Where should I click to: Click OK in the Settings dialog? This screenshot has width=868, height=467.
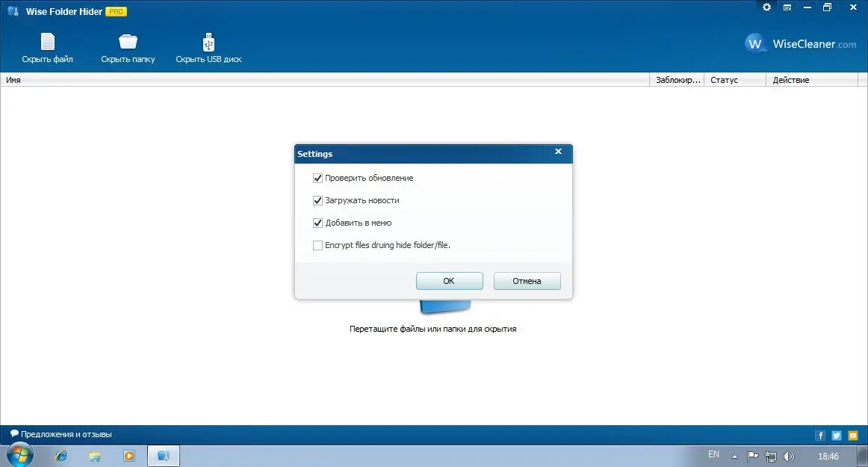[x=449, y=281]
